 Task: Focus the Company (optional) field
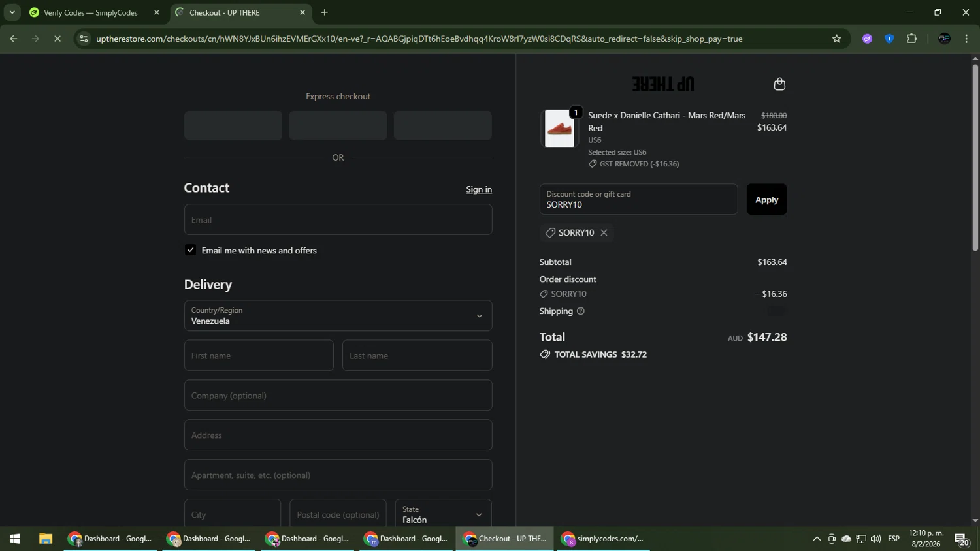tap(338, 396)
